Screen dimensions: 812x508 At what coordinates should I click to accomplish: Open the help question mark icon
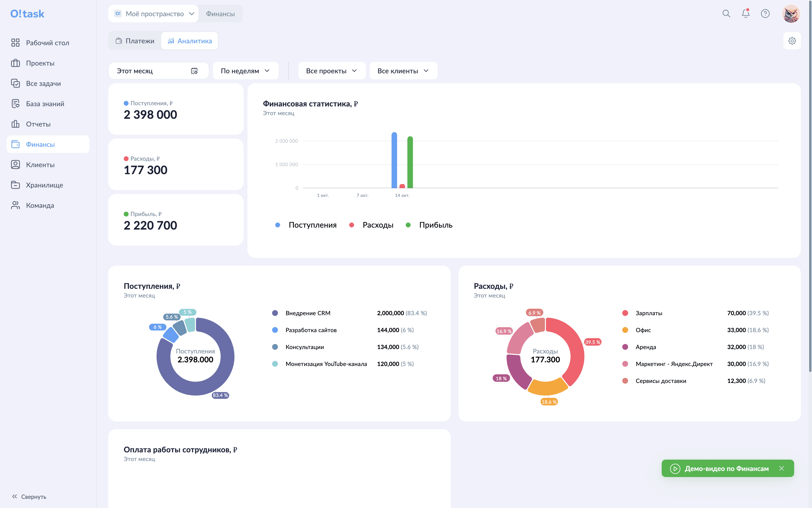[765, 14]
